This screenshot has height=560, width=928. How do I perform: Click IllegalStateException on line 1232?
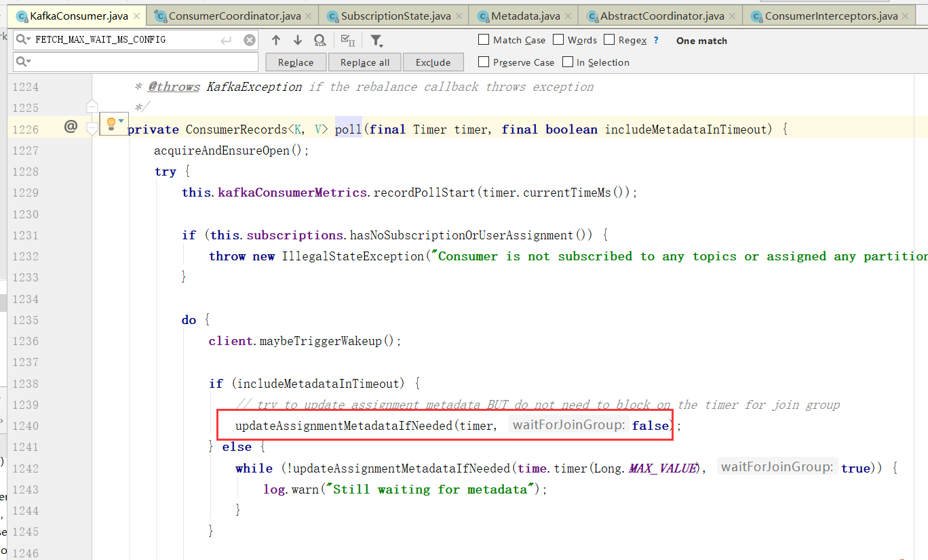(352, 256)
